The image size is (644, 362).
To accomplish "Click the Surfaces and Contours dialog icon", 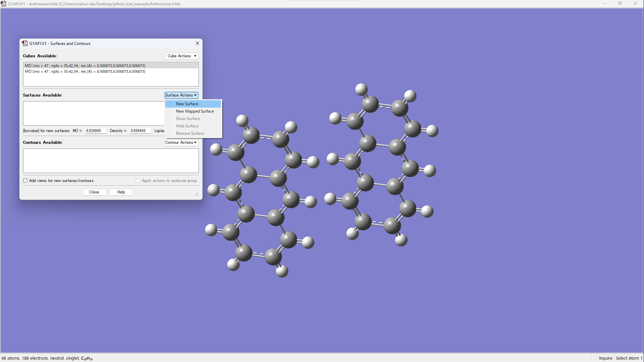I will click(25, 43).
